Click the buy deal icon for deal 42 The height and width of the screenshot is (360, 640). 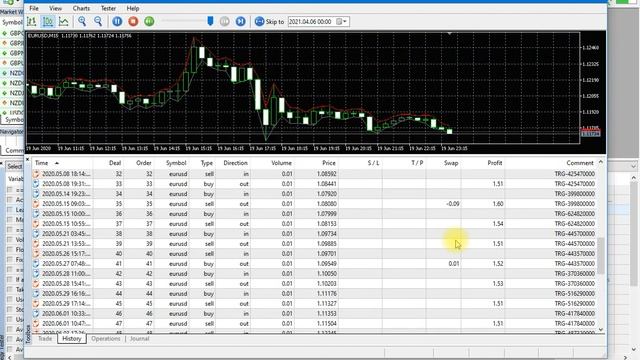[x=36, y=274]
